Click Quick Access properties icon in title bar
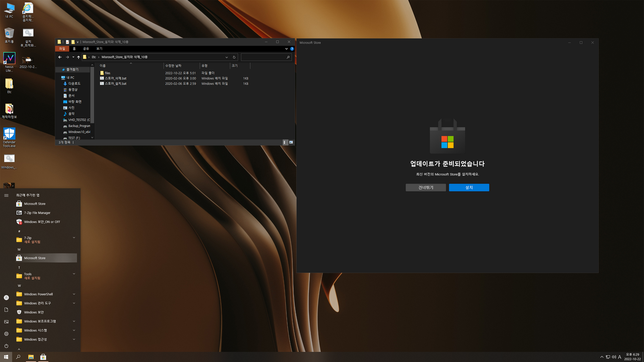Viewport: 644px width, 362px height. tap(67, 42)
